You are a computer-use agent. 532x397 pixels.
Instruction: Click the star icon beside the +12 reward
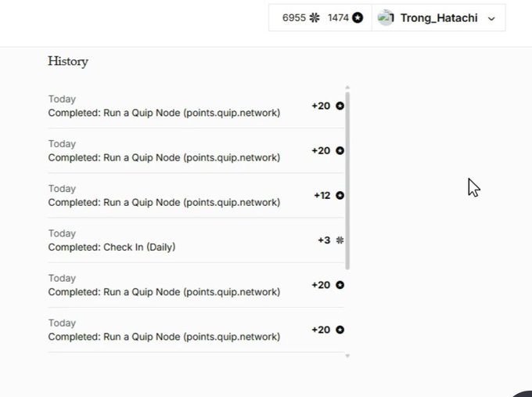[340, 195]
